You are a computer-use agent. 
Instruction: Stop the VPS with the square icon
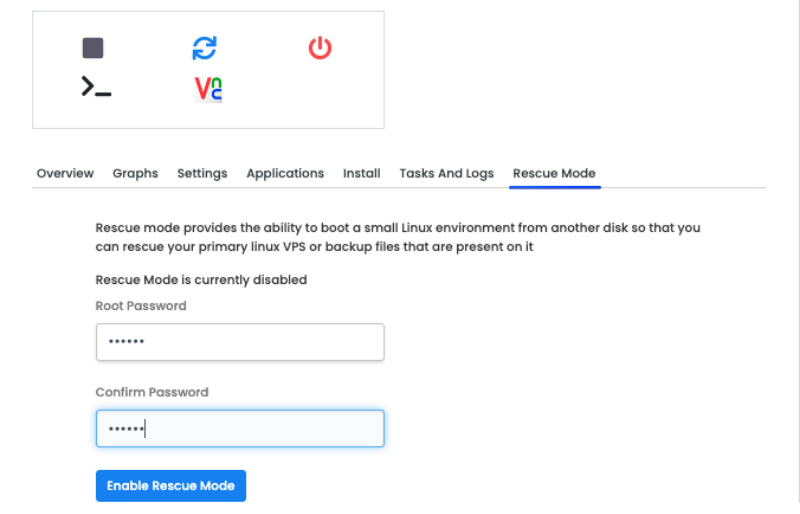pyautogui.click(x=93, y=48)
